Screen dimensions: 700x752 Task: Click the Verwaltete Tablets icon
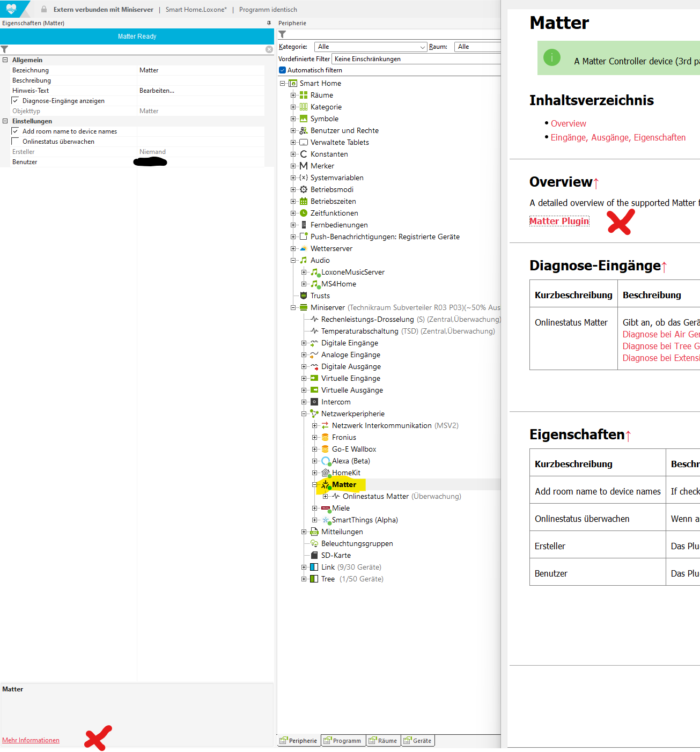304,142
